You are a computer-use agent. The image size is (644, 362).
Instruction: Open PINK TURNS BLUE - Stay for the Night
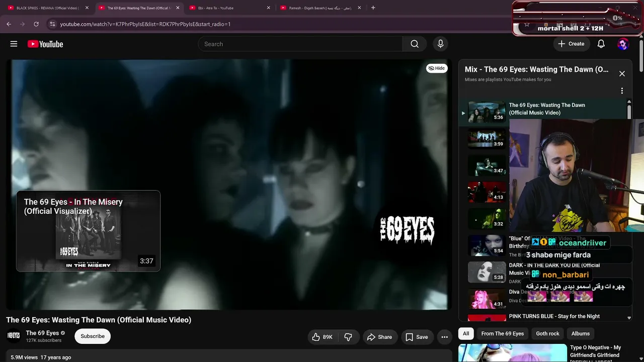tap(554, 316)
